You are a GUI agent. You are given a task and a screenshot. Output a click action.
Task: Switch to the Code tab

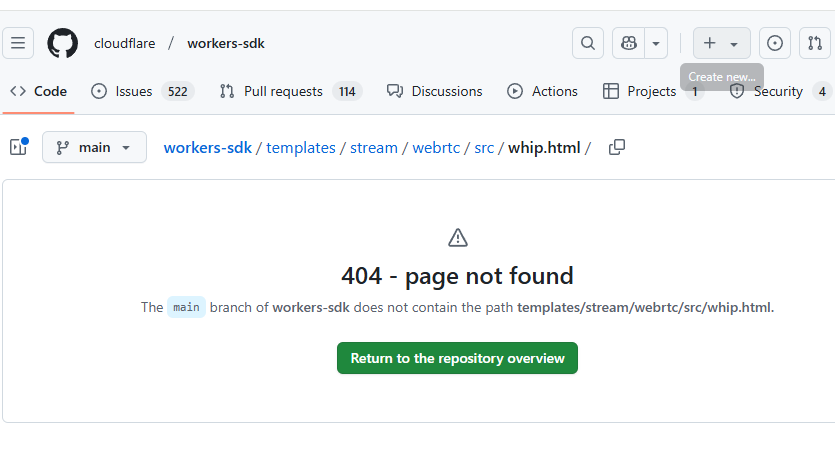point(38,92)
